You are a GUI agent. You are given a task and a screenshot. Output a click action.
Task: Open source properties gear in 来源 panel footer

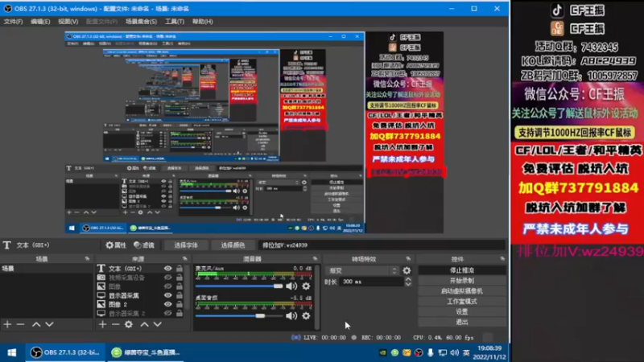tap(129, 324)
